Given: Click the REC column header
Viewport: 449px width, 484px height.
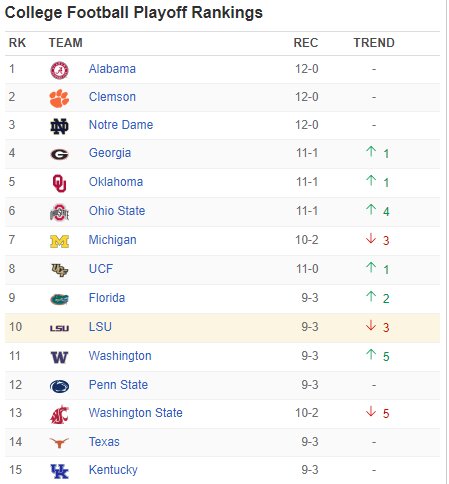Looking at the screenshot, I should (306, 43).
